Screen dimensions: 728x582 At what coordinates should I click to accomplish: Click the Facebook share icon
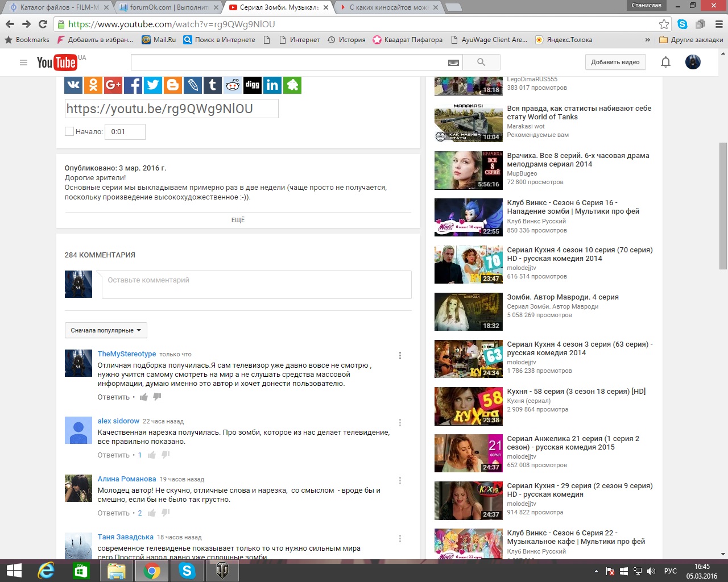(133, 85)
